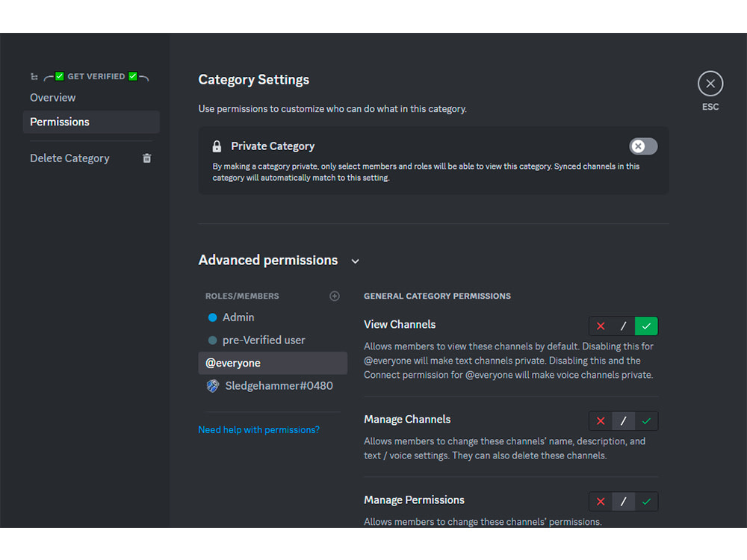Image resolution: width=747 pixels, height=560 pixels.
Task: Deny View Channels using the red X icon
Action: [x=601, y=326]
